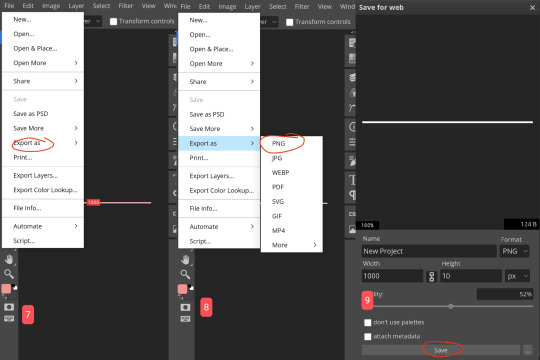
Task: Click the Height field showing 10
Action: click(470, 276)
